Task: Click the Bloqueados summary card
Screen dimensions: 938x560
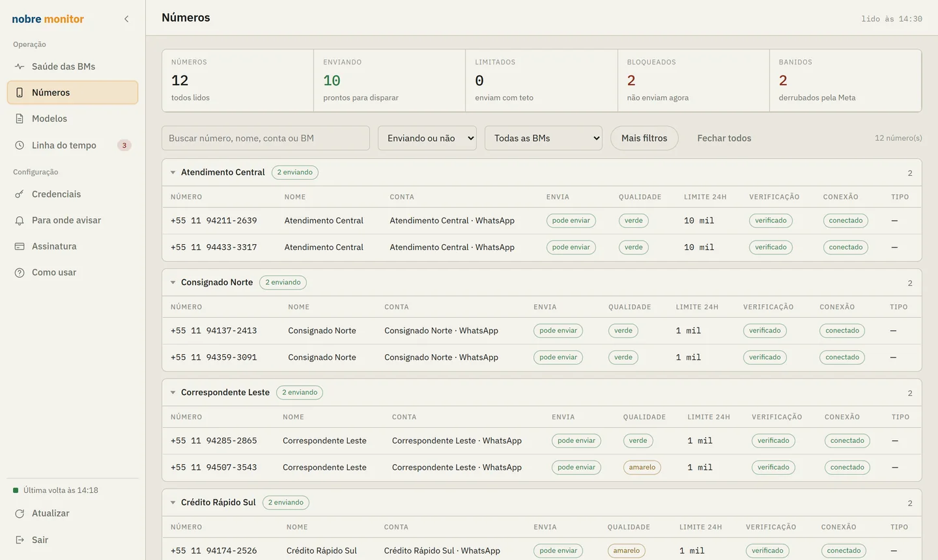Action: (x=693, y=81)
